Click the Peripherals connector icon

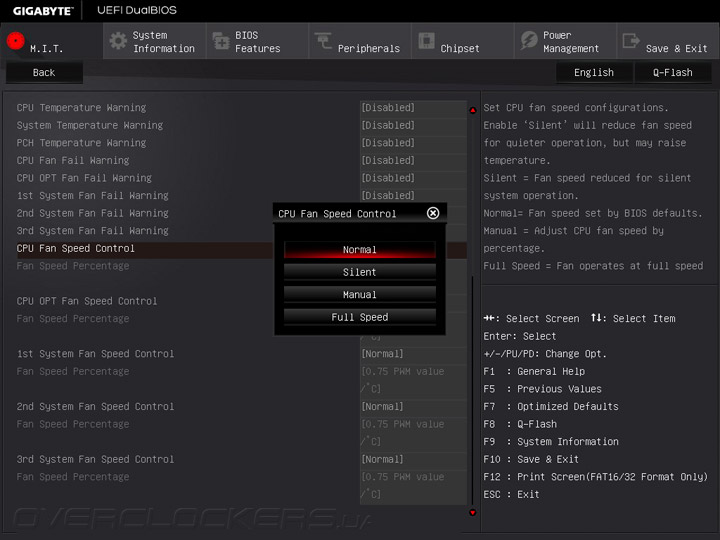323,40
